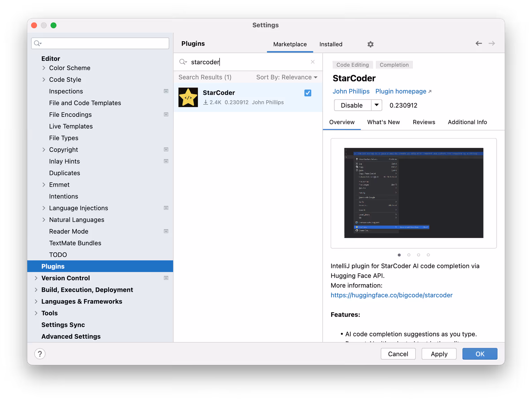Viewport: 532px width, 401px height.
Task: Show the first screenshot carousel dot
Action: tap(399, 255)
